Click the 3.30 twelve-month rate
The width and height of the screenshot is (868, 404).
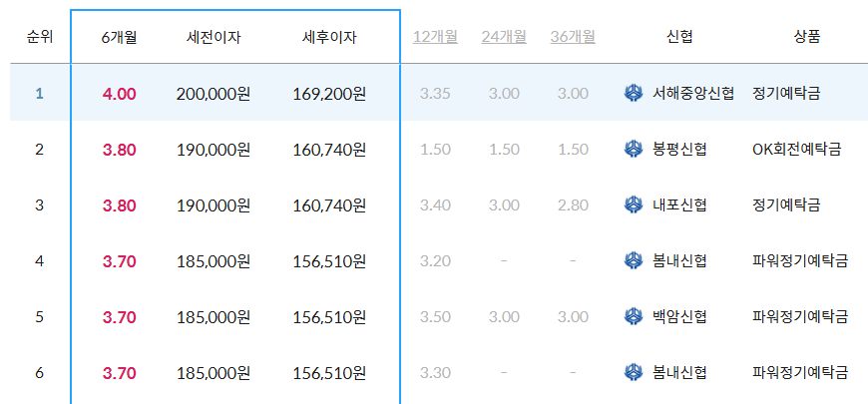(435, 373)
